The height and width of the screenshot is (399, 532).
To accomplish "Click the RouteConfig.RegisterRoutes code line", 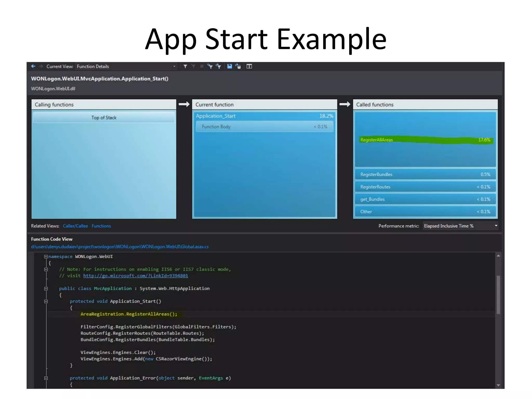I will click(x=142, y=333).
